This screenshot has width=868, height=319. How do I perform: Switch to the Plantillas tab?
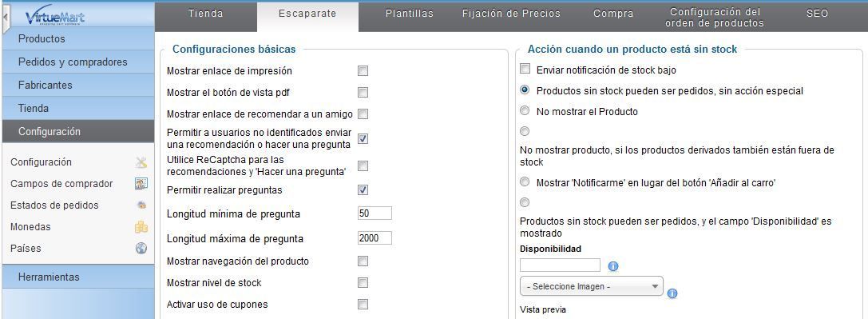[409, 14]
